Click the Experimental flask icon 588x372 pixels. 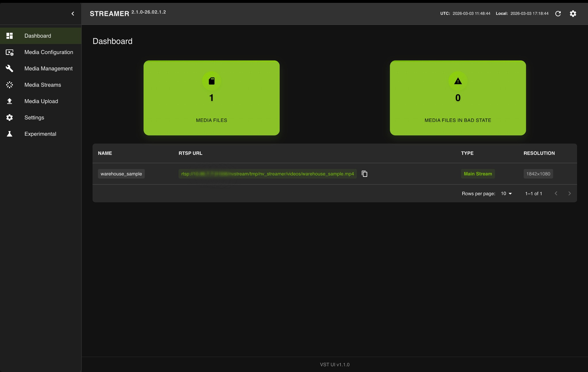click(9, 134)
